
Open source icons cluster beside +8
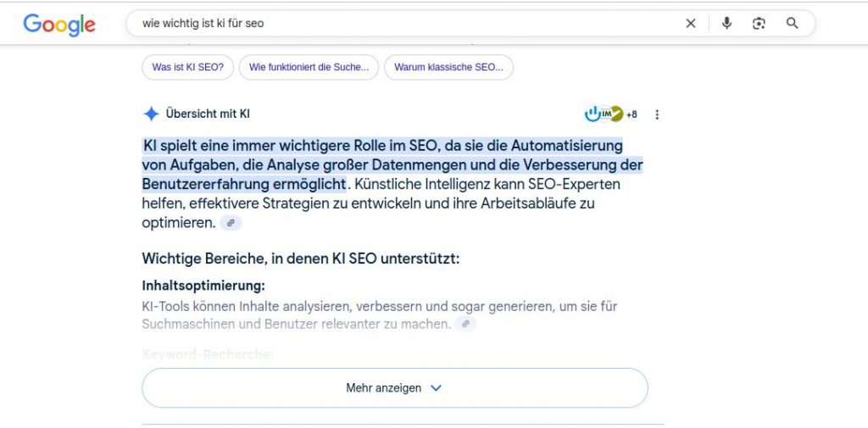tap(604, 114)
